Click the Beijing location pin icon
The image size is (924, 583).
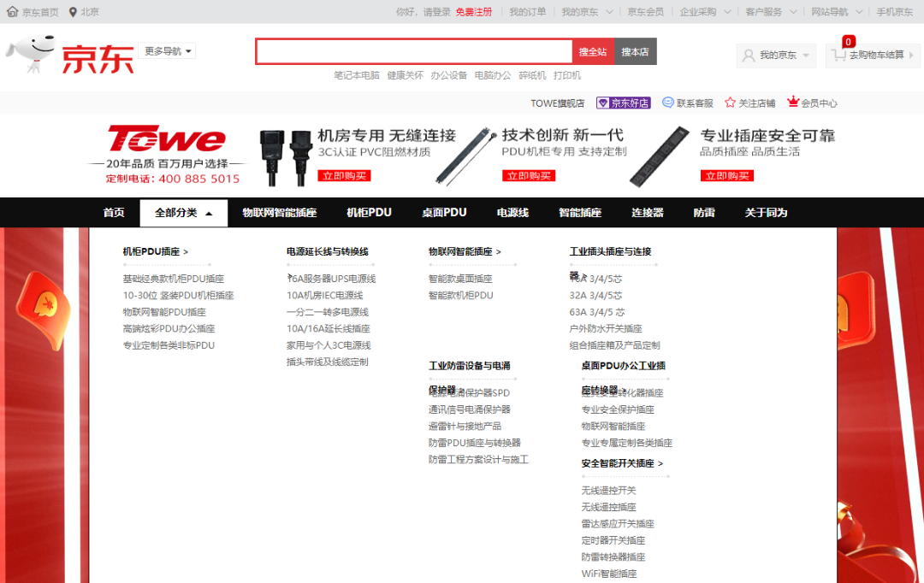pyautogui.click(x=73, y=12)
